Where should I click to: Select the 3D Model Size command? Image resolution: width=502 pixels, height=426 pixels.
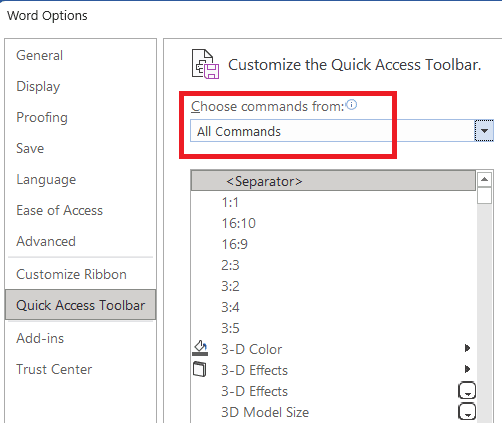coord(333,412)
